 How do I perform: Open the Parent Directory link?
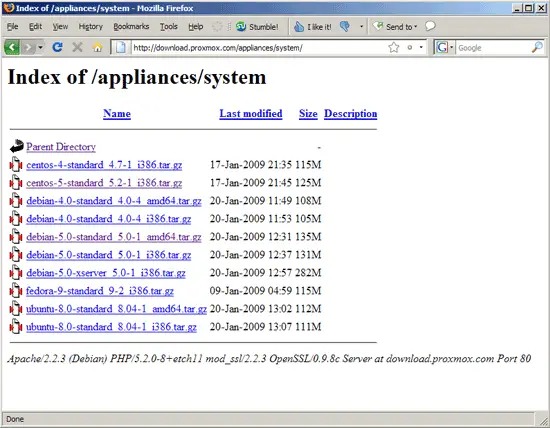click(x=61, y=147)
